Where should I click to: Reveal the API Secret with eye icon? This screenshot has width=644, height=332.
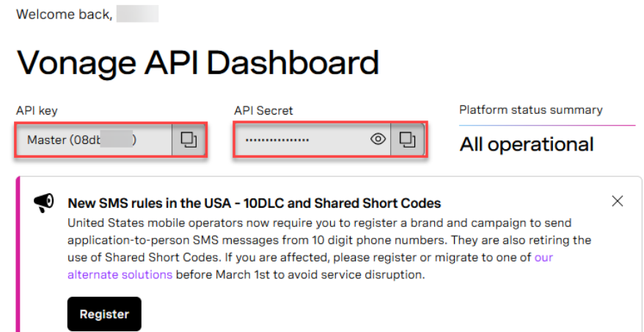[378, 140]
